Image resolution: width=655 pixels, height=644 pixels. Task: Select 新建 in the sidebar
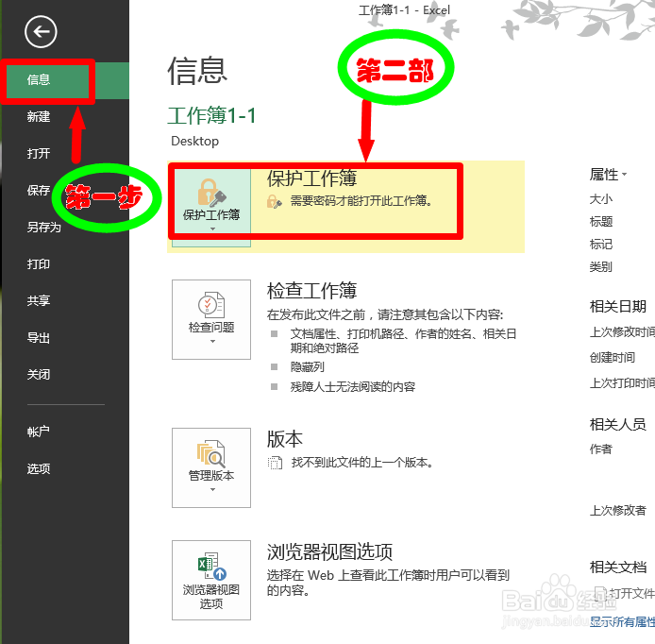39,116
